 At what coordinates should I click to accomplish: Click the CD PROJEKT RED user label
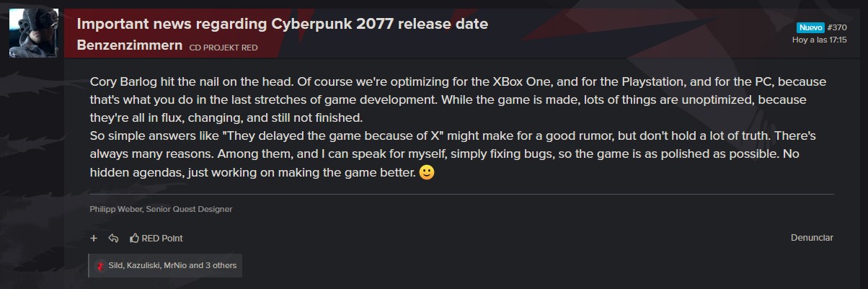tap(223, 48)
